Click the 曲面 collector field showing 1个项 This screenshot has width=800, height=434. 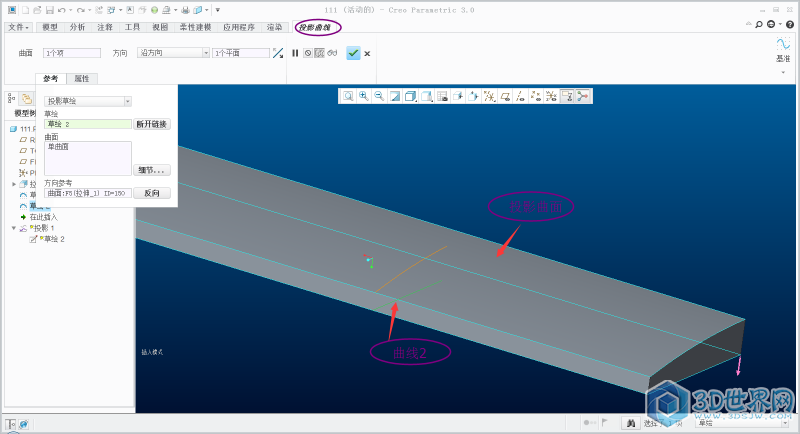[72, 53]
